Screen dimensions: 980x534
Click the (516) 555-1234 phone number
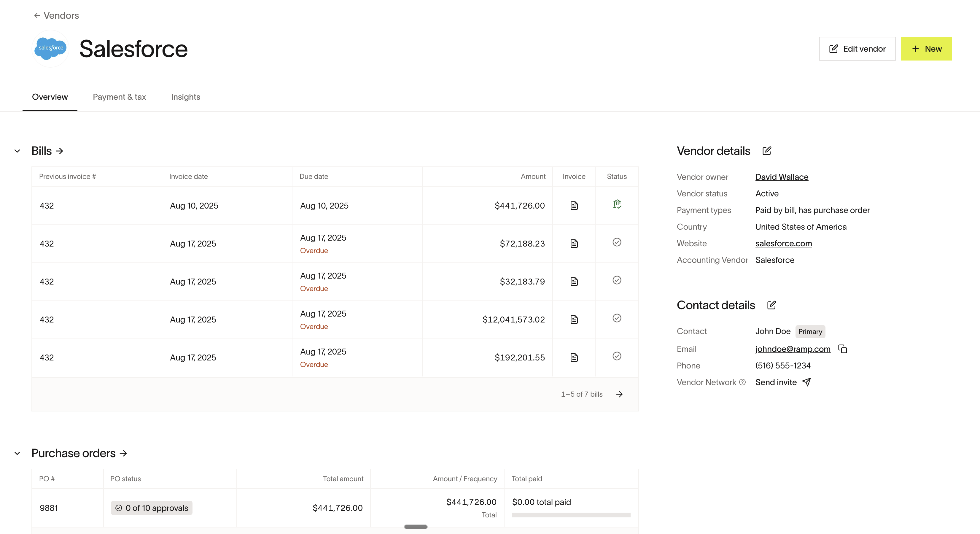click(783, 366)
